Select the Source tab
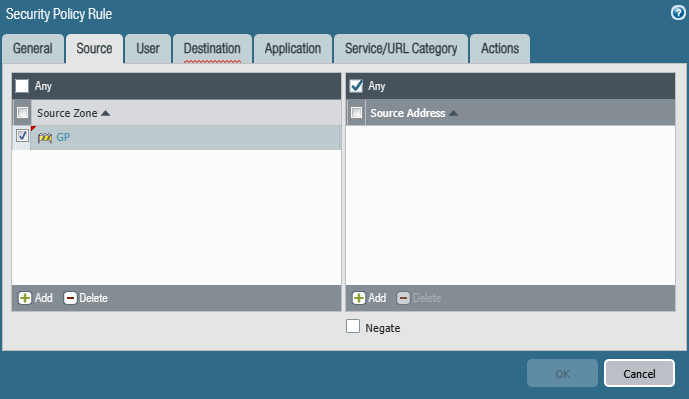Screen dimensions: 689x399 [94, 49]
